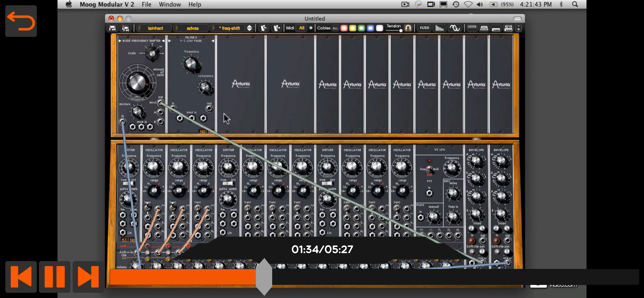Open the Help menu
The image size is (644, 298).
(195, 4)
